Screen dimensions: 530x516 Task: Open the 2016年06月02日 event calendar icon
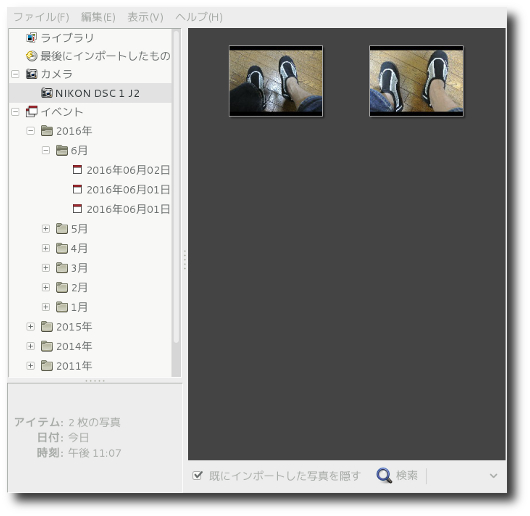tap(77, 170)
